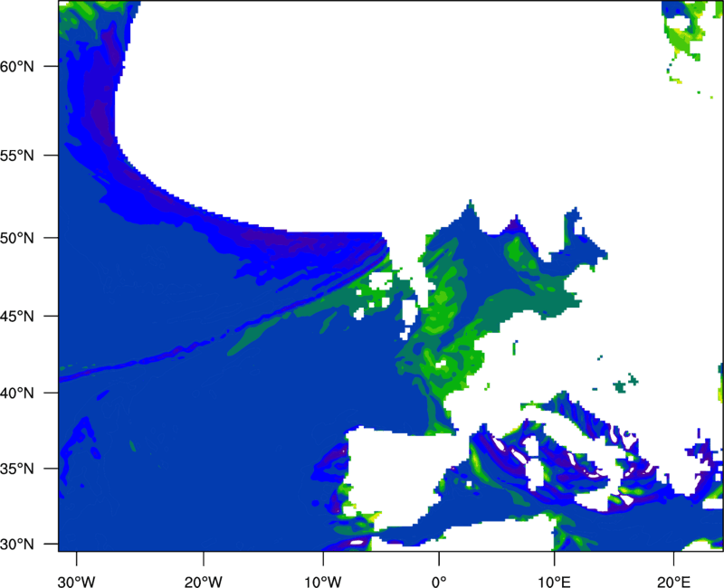Image resolution: width=724 pixels, height=588 pixels.
Task: Click the 60°N latitude label
Action: pyautogui.click(x=16, y=66)
